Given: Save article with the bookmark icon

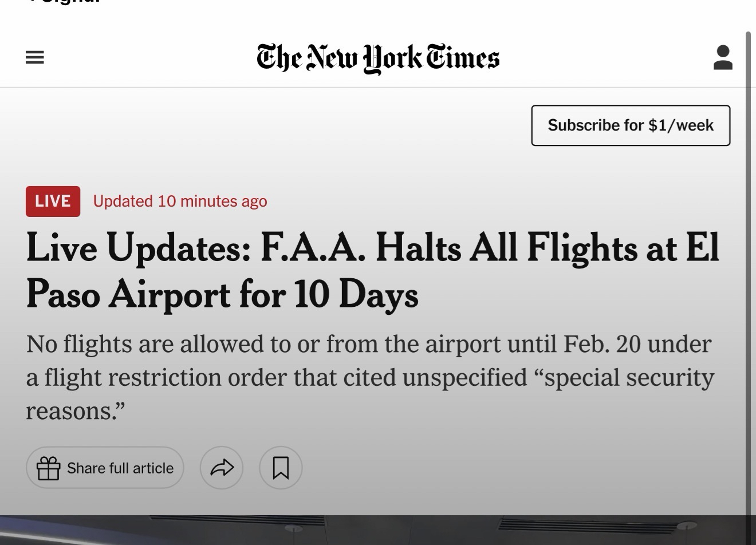Looking at the screenshot, I should [x=281, y=468].
